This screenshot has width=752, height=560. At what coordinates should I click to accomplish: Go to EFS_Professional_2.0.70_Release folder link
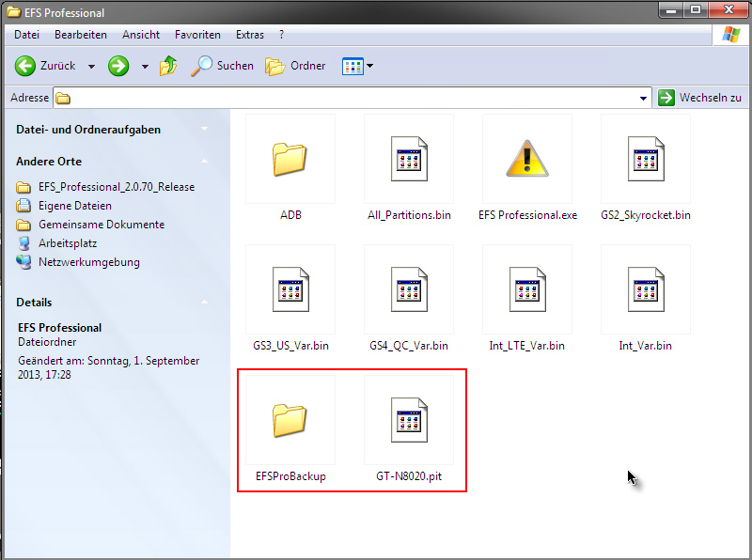click(116, 187)
